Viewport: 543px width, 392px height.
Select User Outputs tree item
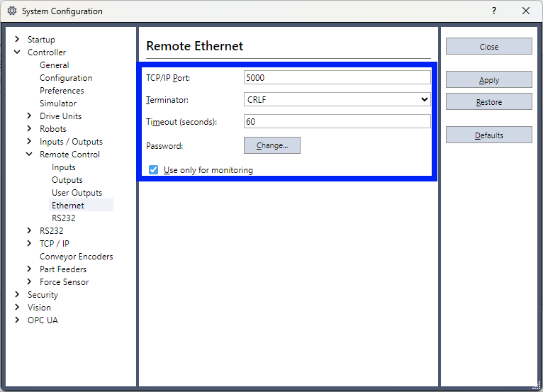(77, 193)
